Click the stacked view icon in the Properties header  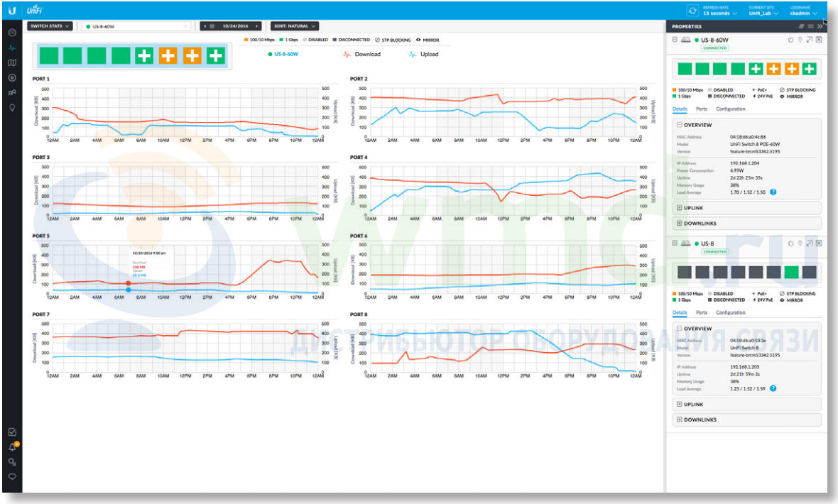[x=801, y=26]
